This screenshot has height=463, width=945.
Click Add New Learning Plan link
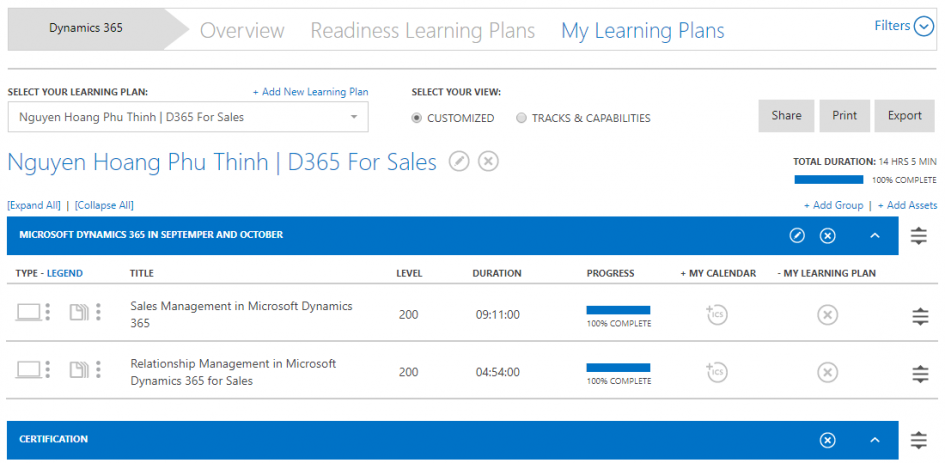(x=310, y=92)
